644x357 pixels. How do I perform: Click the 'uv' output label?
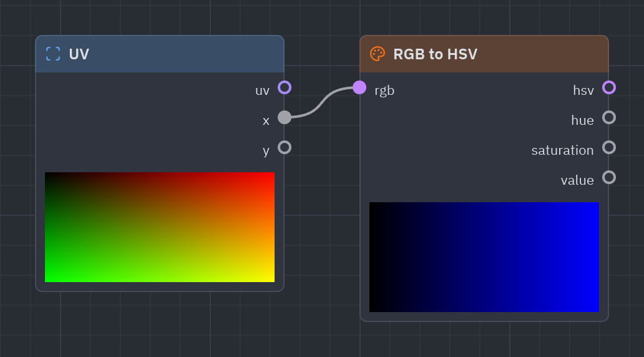[x=263, y=90]
